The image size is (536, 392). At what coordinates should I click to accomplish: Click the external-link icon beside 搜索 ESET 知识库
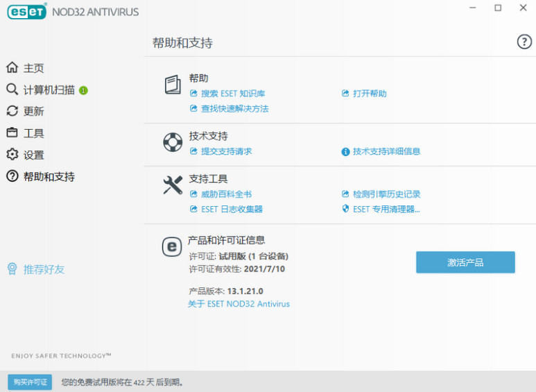[x=193, y=93]
